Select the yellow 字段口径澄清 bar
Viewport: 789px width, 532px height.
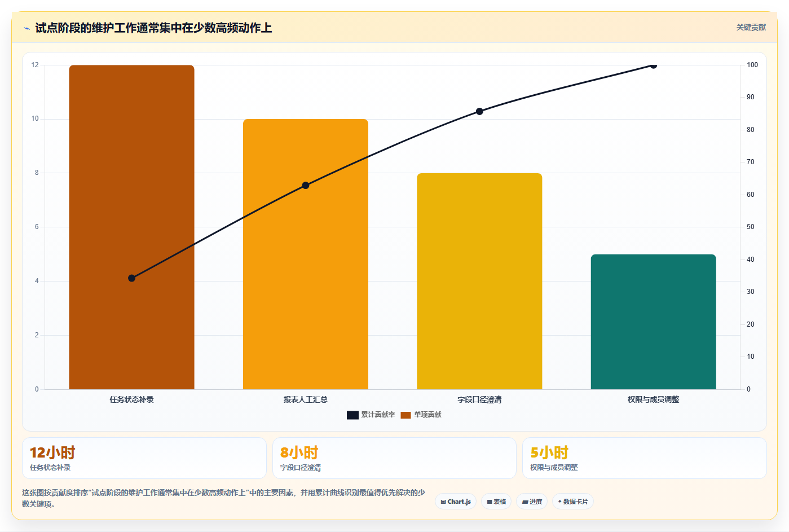pos(479,281)
